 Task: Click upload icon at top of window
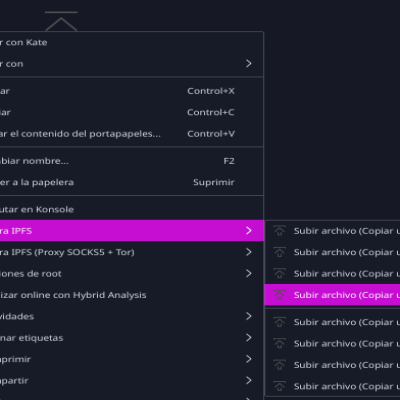point(61,21)
